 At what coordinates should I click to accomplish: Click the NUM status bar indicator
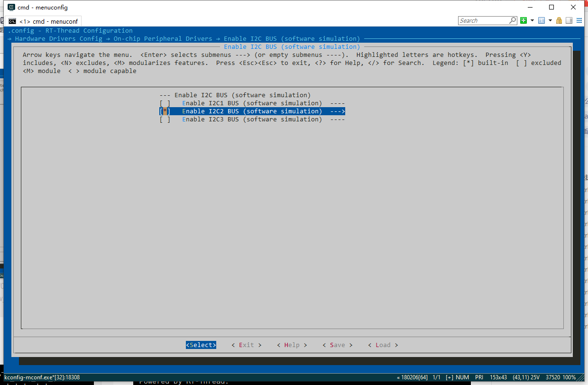point(462,377)
